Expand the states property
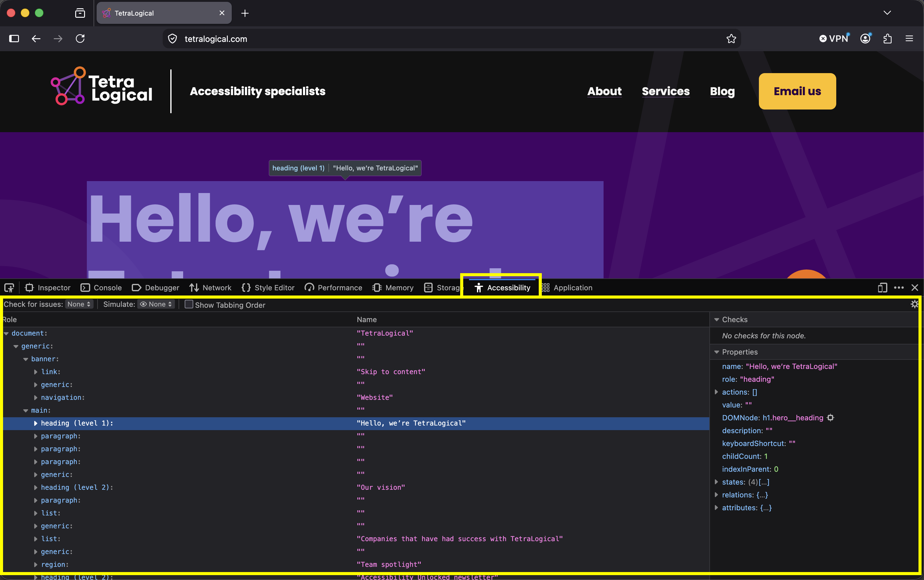The height and width of the screenshot is (580, 924). pyautogui.click(x=716, y=482)
